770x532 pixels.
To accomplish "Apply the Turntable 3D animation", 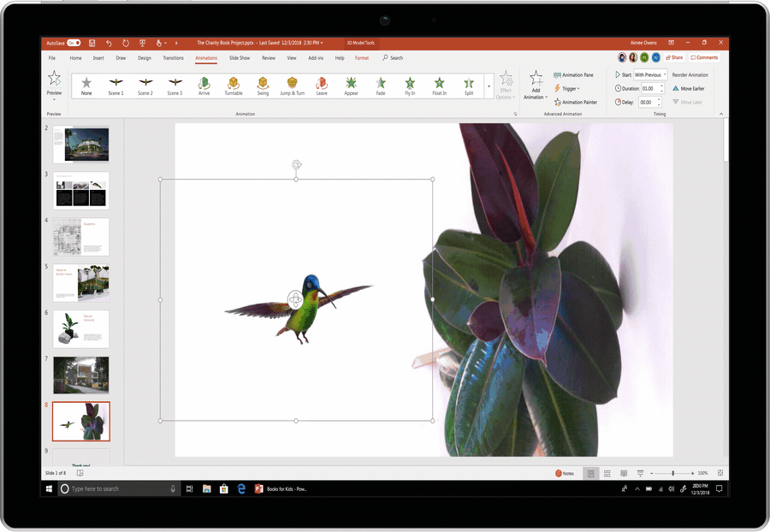I will pos(234,86).
